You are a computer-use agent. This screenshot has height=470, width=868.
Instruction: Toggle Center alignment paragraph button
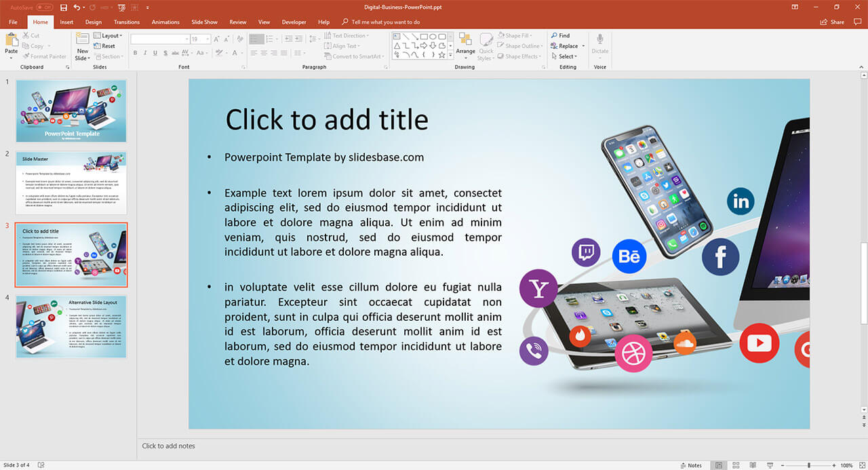pyautogui.click(x=263, y=53)
